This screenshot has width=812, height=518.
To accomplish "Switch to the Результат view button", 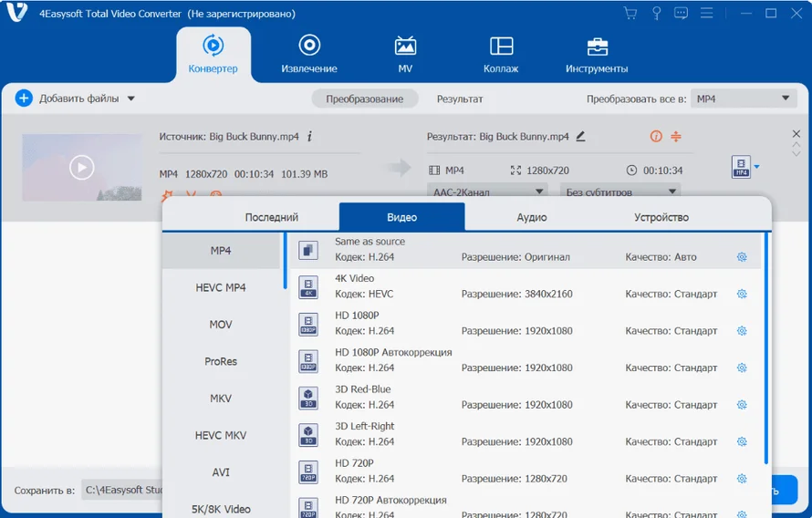I will point(460,98).
